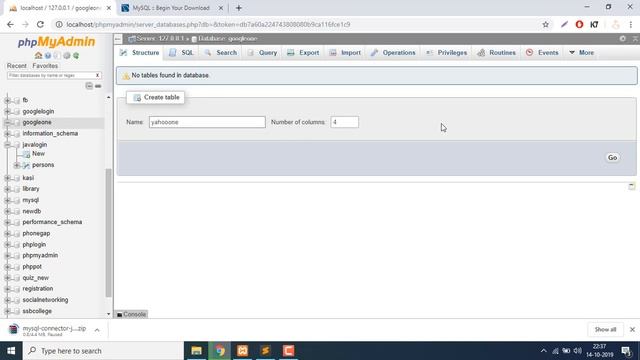Open the Query tab
This screenshot has width=640, height=360.
tap(262, 53)
